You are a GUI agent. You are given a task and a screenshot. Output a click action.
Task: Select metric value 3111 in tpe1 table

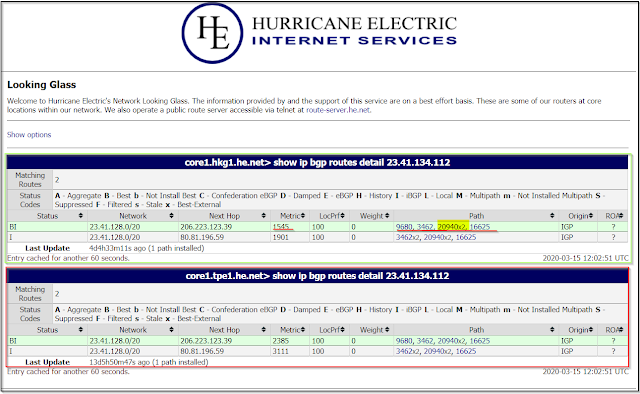coord(281,351)
